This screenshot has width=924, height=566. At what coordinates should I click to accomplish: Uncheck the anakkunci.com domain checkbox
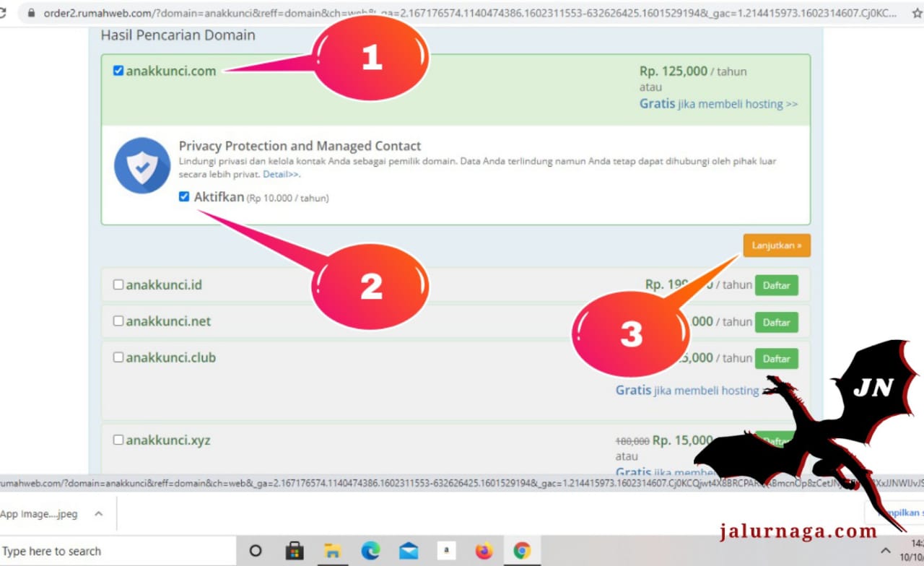[118, 71]
